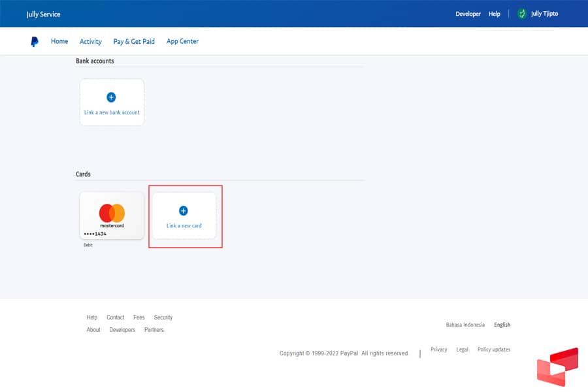Open the Fees footer link
Image resolution: width=588 pixels, height=392 pixels.
click(x=139, y=318)
